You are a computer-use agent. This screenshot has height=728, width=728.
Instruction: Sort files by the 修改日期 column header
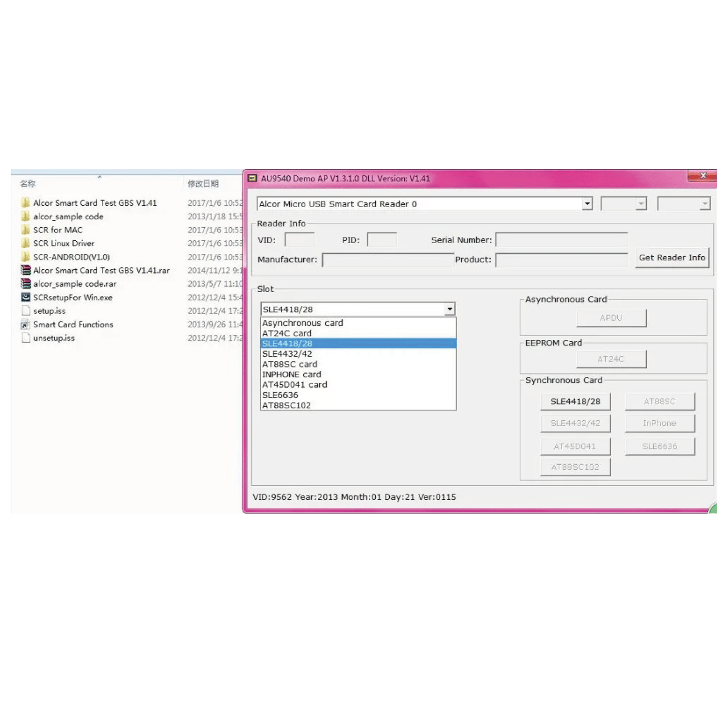pos(203,183)
